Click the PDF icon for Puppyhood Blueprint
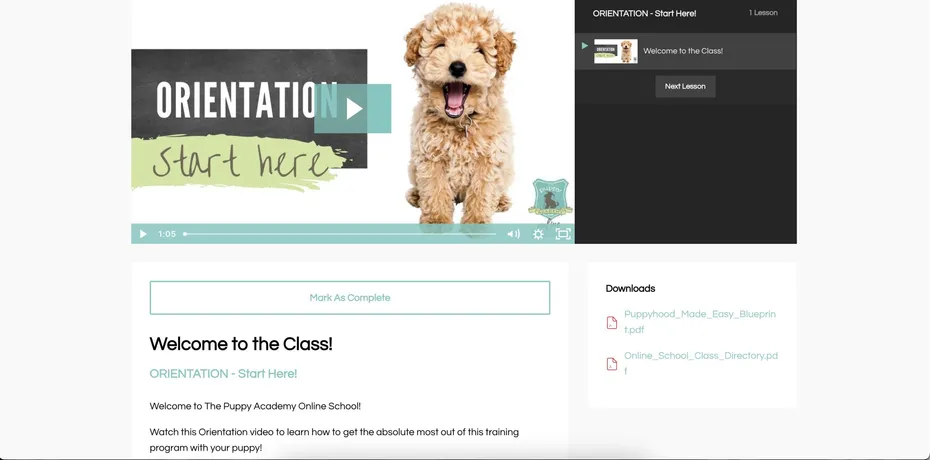Viewport: 930px width, 460px height. pyautogui.click(x=611, y=322)
